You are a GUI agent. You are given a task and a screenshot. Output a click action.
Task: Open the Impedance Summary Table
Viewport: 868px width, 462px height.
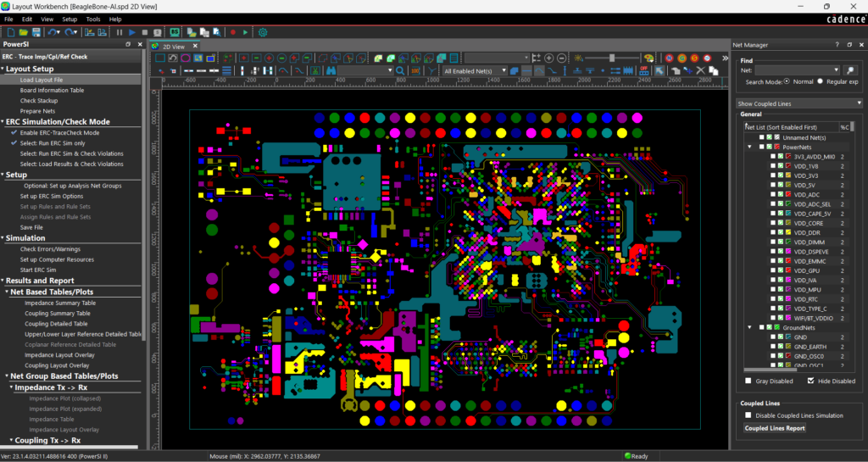[60, 303]
